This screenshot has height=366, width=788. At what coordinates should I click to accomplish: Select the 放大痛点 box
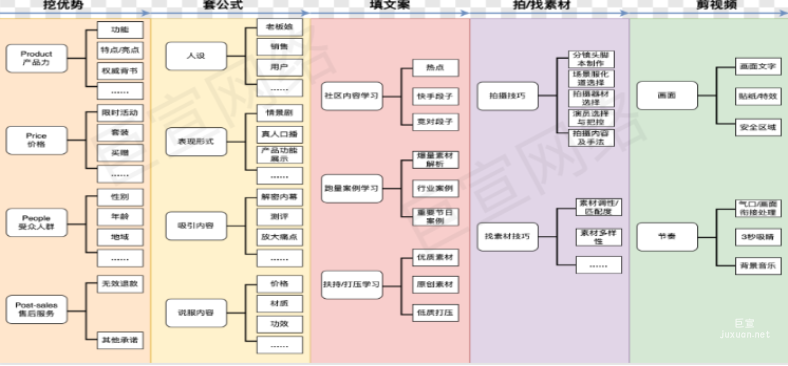click(280, 237)
